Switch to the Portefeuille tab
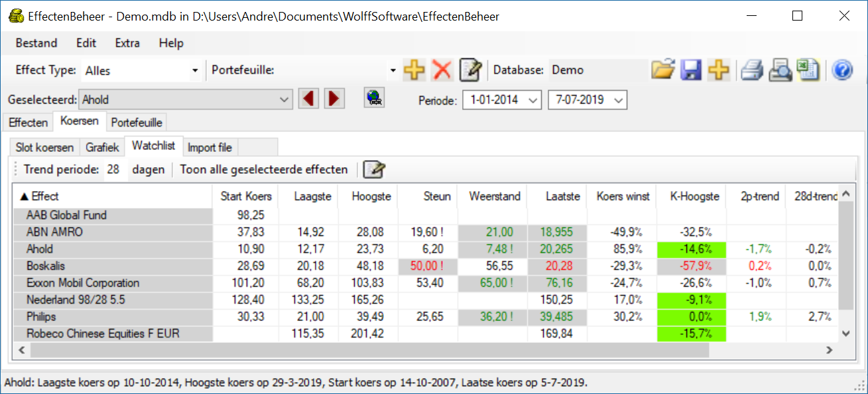 click(137, 123)
